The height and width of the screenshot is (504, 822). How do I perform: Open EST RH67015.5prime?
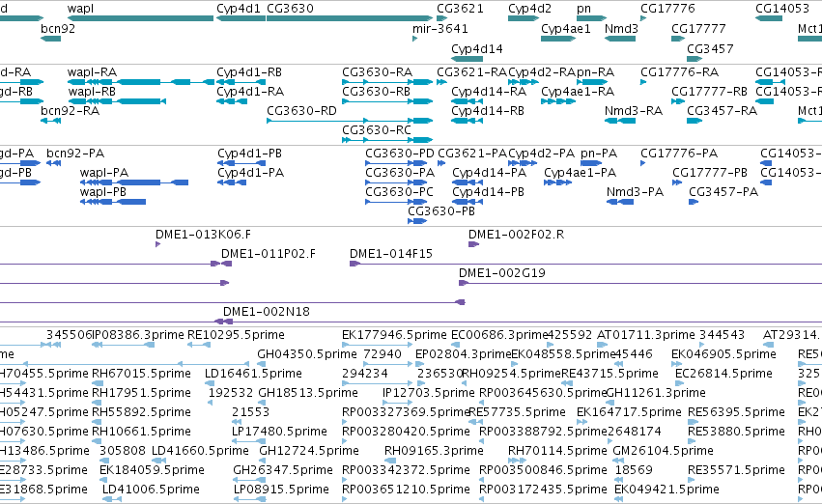(141, 374)
